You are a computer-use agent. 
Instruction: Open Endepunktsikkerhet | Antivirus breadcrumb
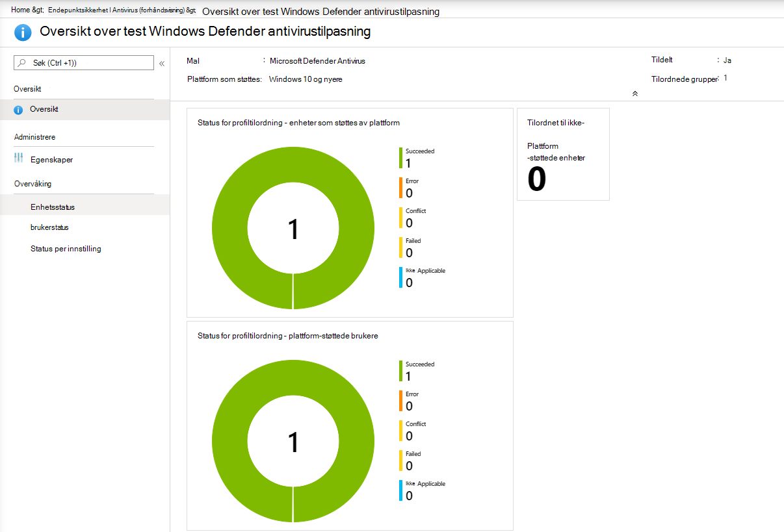click(116, 11)
